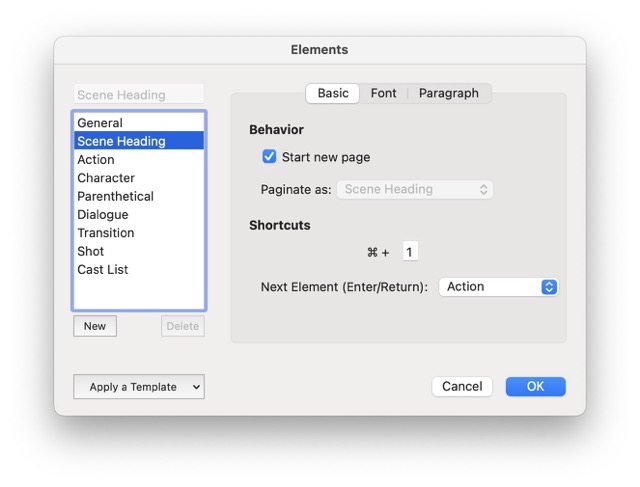Pick Dialogue in the elements list
This screenshot has width=640, height=487.
tap(103, 215)
